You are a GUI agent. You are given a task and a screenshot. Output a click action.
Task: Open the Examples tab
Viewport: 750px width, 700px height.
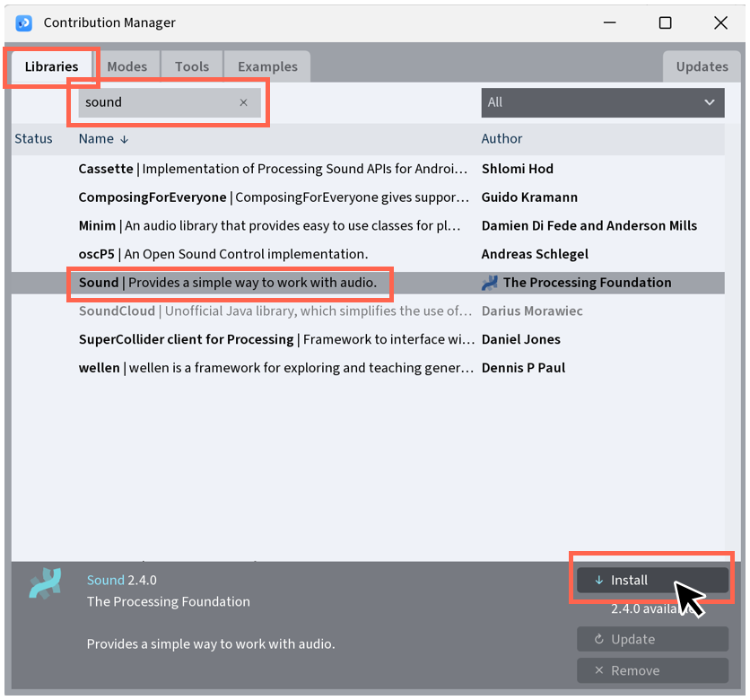pyautogui.click(x=267, y=66)
